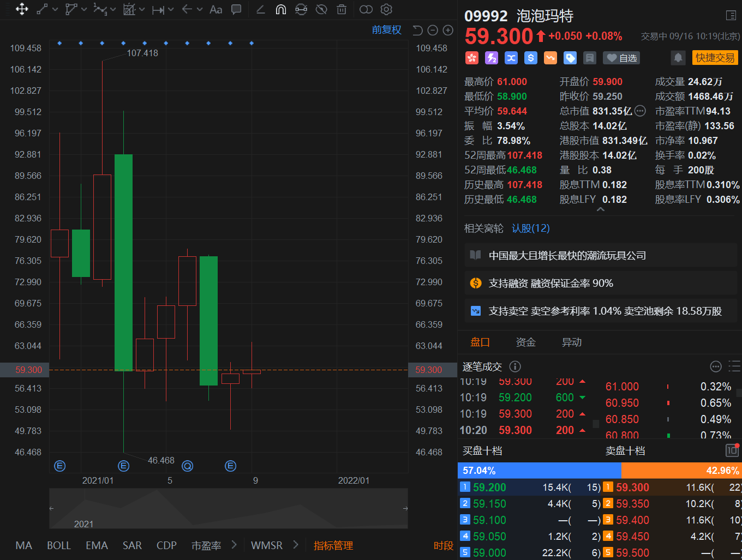Expand arrow tool options

pyautogui.click(x=200, y=9)
